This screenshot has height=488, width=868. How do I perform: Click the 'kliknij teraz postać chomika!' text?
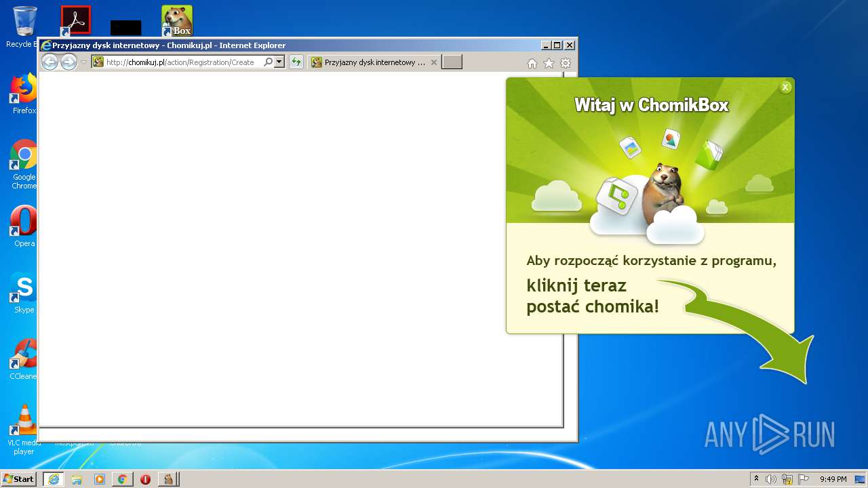[x=593, y=296]
